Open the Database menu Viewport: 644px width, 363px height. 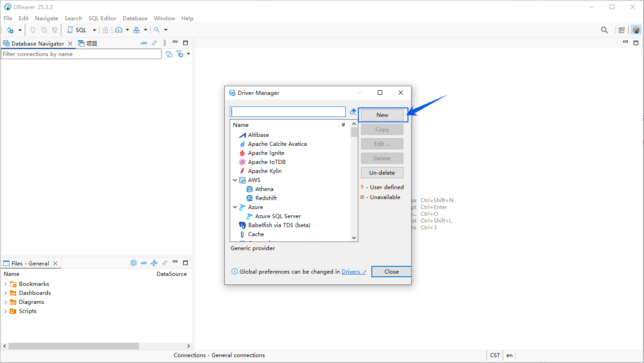(x=135, y=19)
